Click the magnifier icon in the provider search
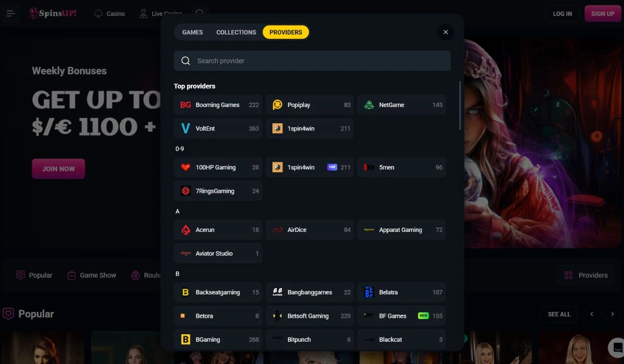This screenshot has height=364, width=624. [186, 61]
